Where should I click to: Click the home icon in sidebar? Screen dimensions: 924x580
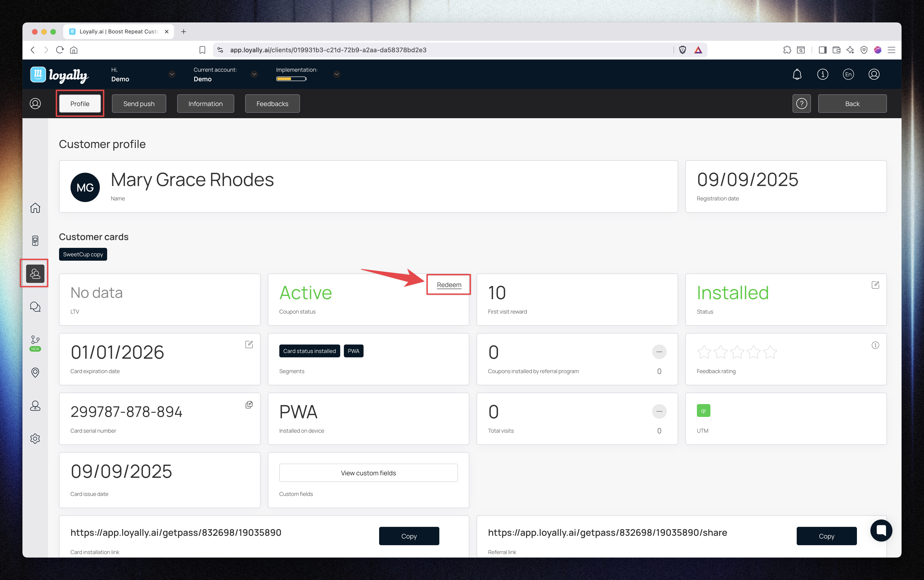[35, 208]
